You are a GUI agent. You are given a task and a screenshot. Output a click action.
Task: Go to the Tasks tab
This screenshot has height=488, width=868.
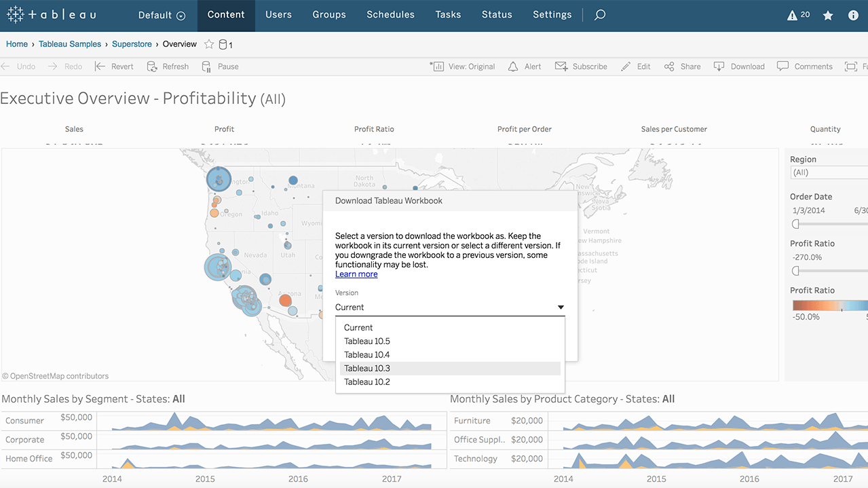click(x=448, y=15)
